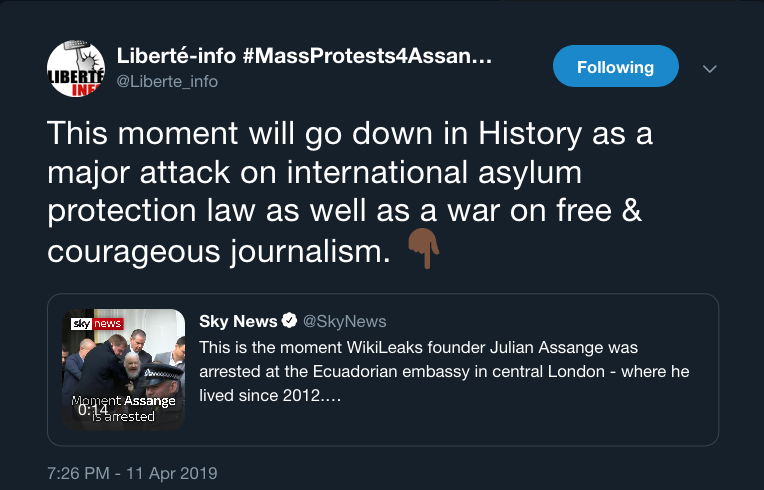
Task: Click the 0:14 video duration label
Action: [x=93, y=409]
